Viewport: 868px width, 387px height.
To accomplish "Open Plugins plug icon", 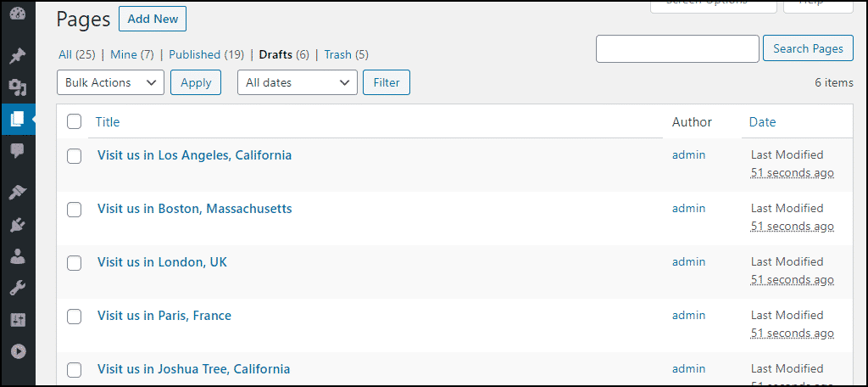I will tap(18, 224).
